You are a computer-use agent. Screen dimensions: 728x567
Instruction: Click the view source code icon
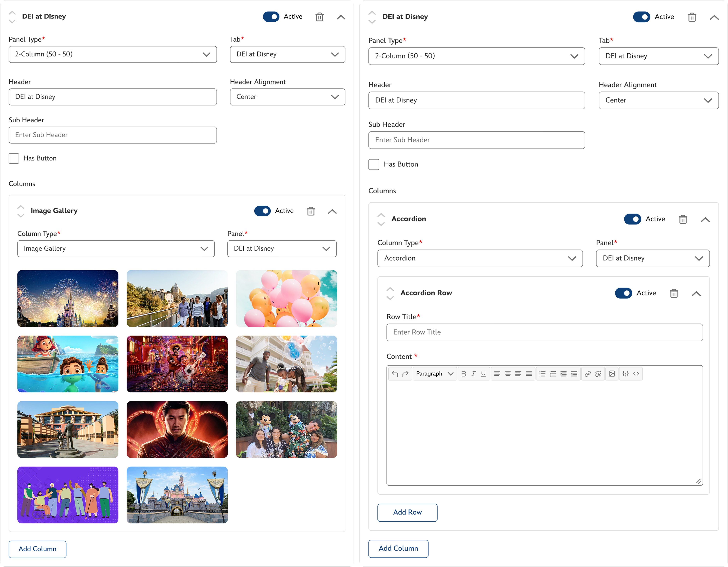pos(636,374)
